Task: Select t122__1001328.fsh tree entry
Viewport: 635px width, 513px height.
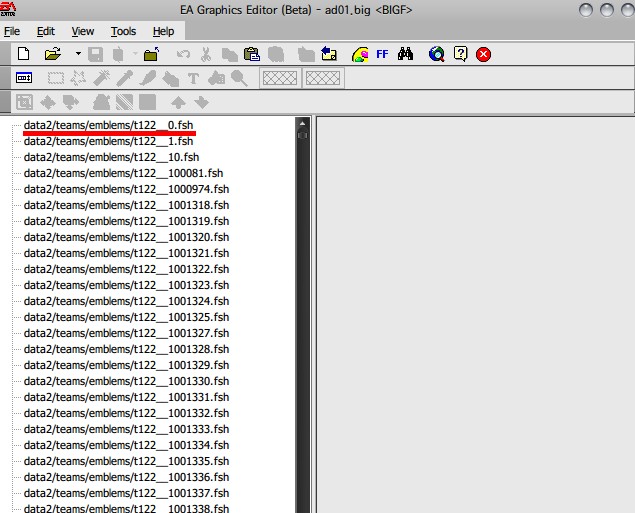Action: [x=126, y=349]
